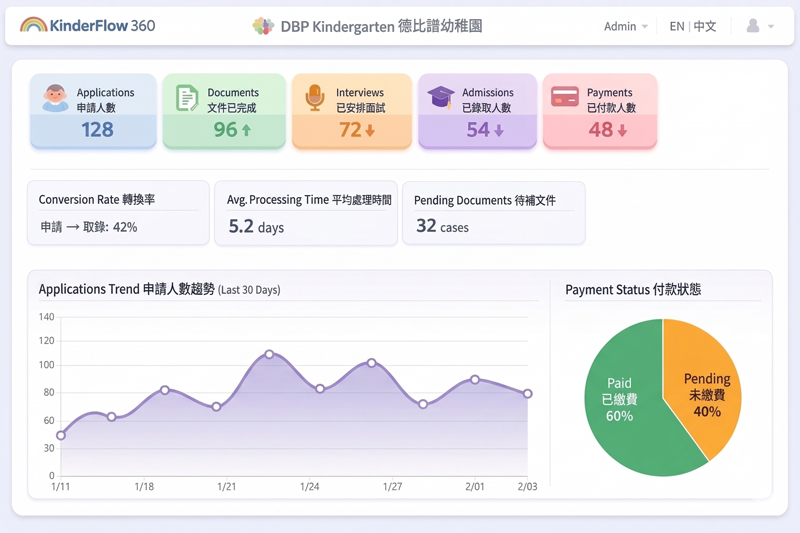Click the Applications Trend chart title

[126, 289]
